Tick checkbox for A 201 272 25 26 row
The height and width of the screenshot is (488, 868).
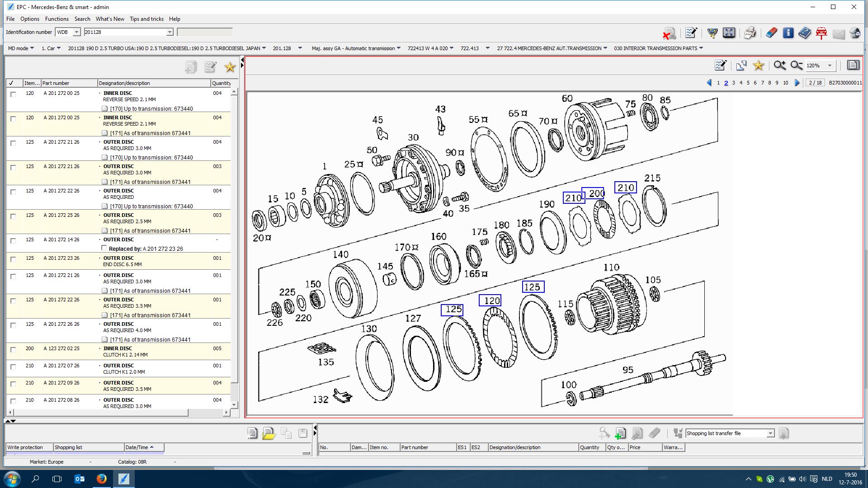pyautogui.click(x=13, y=216)
